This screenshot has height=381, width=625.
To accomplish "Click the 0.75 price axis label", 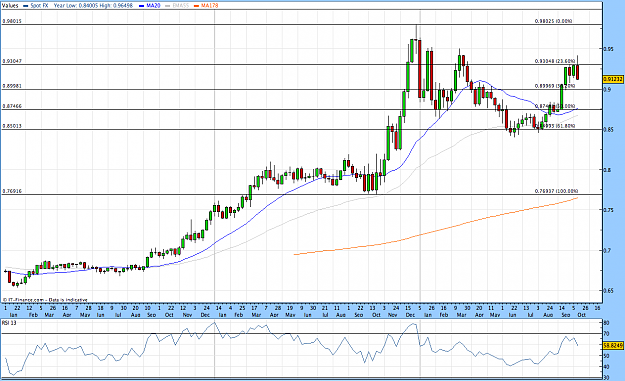I will pyautogui.click(x=608, y=210).
